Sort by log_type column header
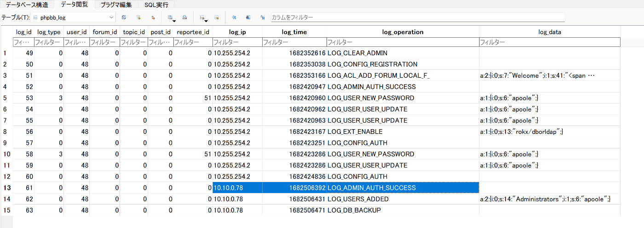644x228 pixels. (49, 32)
